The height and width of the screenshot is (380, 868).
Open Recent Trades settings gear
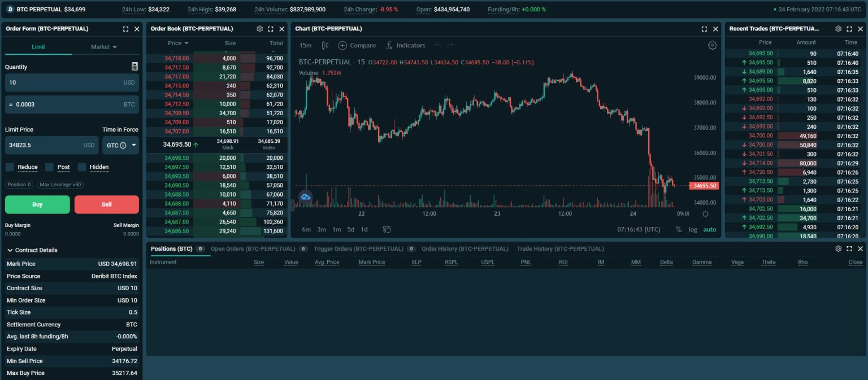tap(839, 28)
